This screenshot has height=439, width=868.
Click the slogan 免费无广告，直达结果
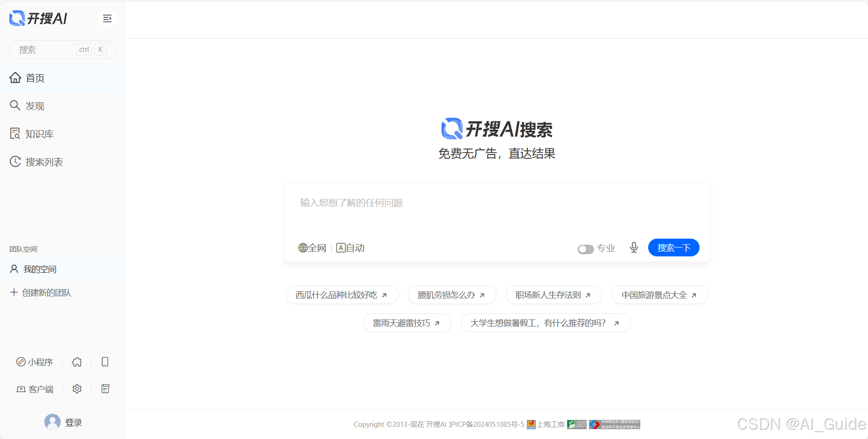click(497, 154)
